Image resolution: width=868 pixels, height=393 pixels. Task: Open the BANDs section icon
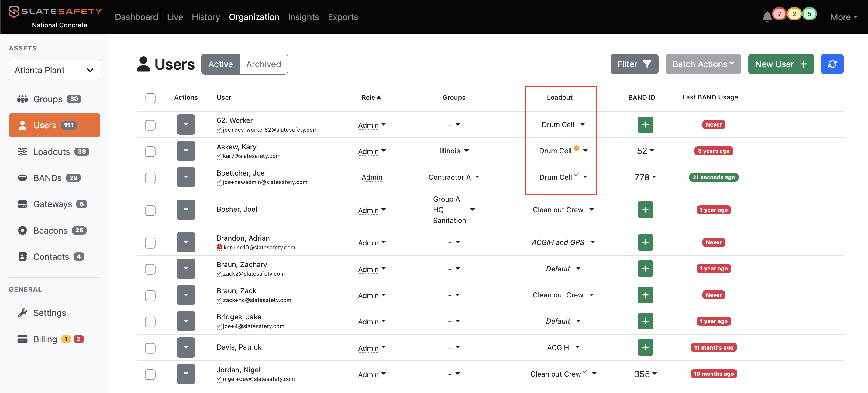[22, 178]
